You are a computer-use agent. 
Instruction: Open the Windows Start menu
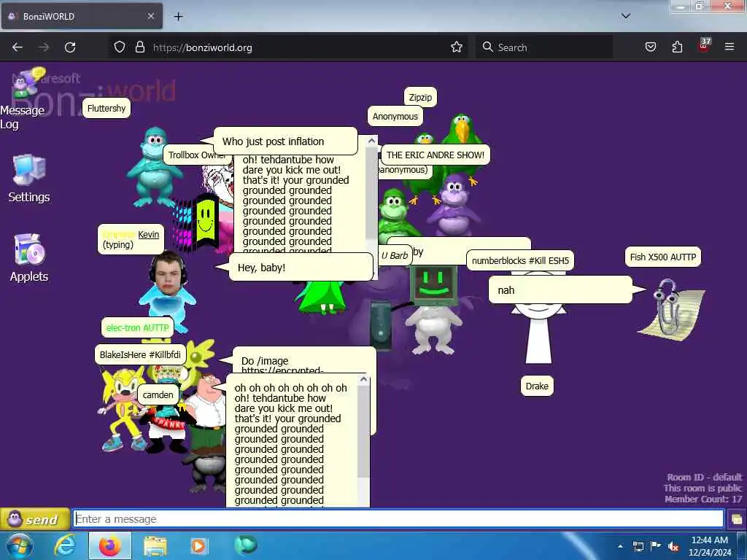pos(20,545)
